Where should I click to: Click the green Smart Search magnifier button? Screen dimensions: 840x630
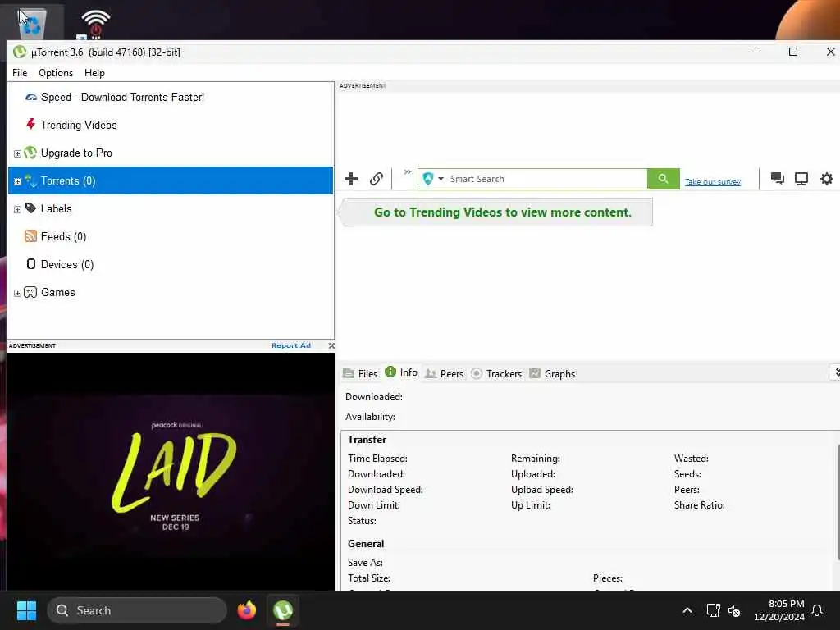pyautogui.click(x=663, y=178)
